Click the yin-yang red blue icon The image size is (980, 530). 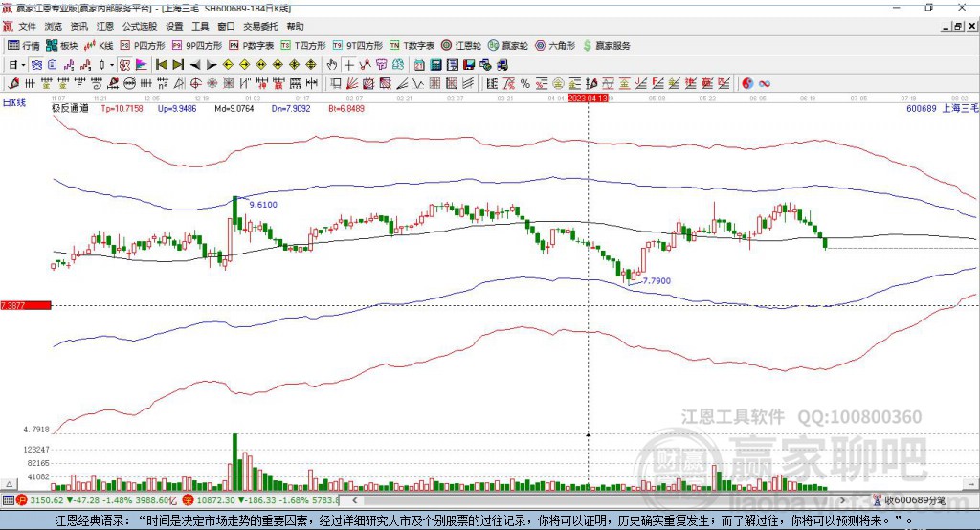(747, 83)
